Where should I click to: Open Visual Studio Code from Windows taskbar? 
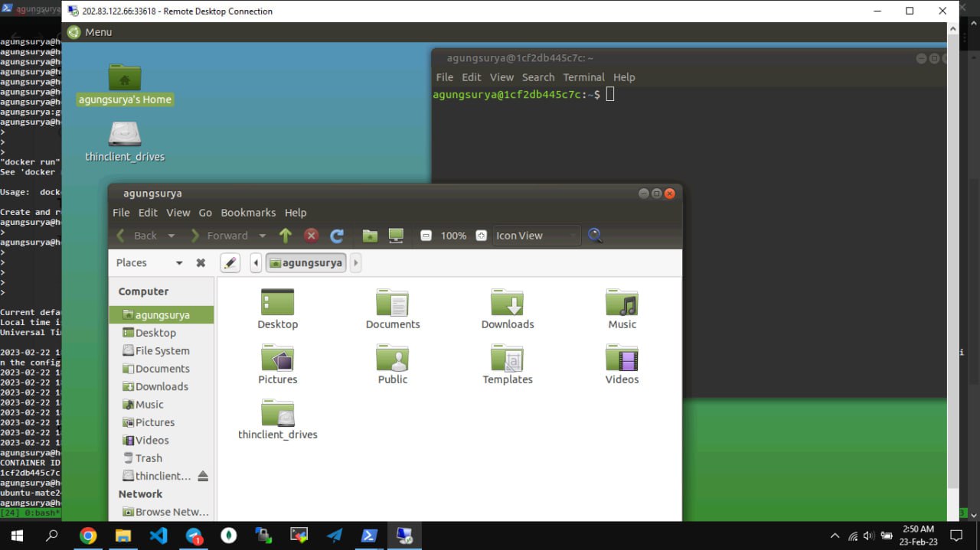(x=158, y=535)
